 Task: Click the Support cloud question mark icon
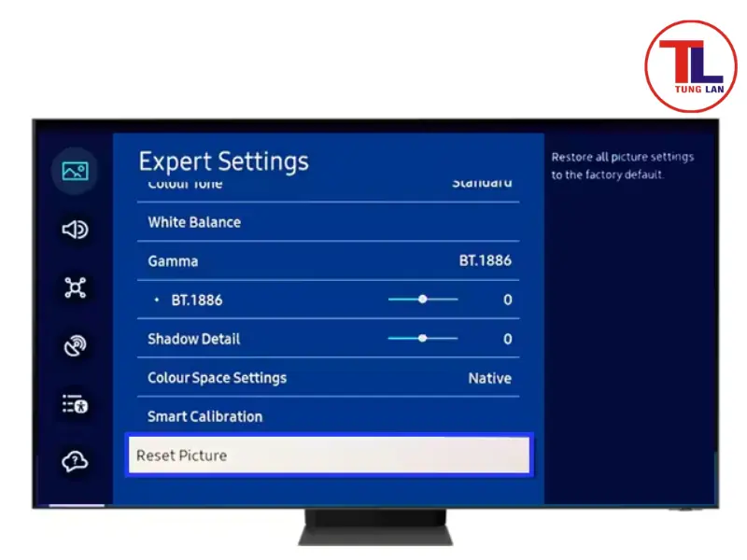coord(75,462)
